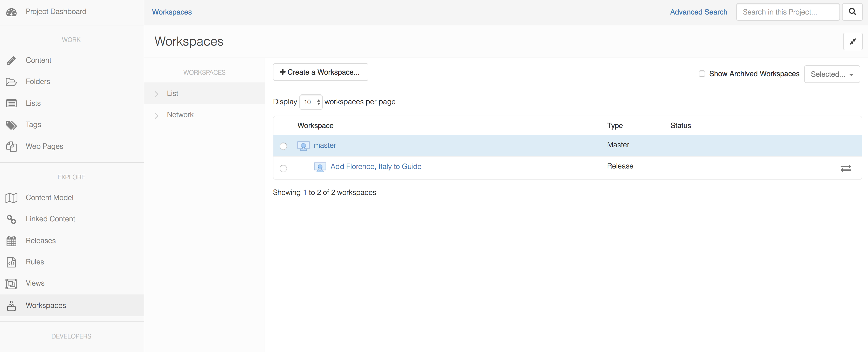Click the Tags icon in sidebar
This screenshot has height=352, width=868.
(12, 124)
